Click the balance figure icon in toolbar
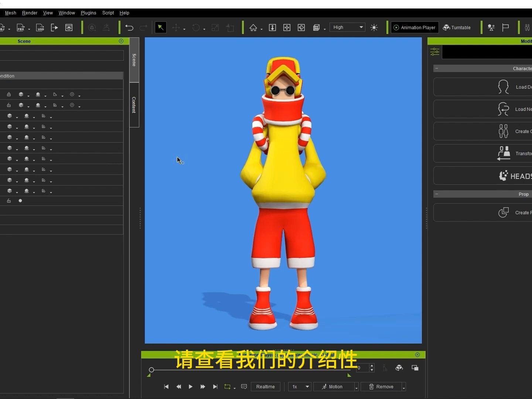This screenshot has width=532, height=399. (491, 28)
